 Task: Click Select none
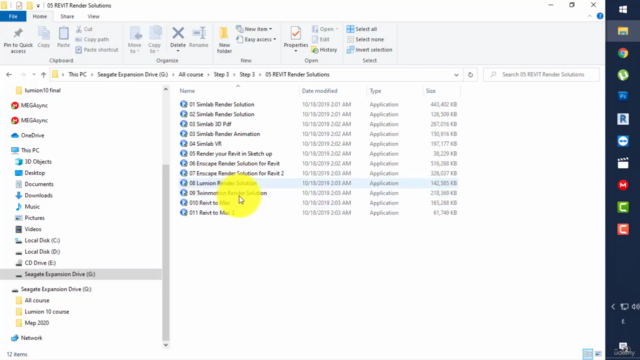pyautogui.click(x=365, y=39)
